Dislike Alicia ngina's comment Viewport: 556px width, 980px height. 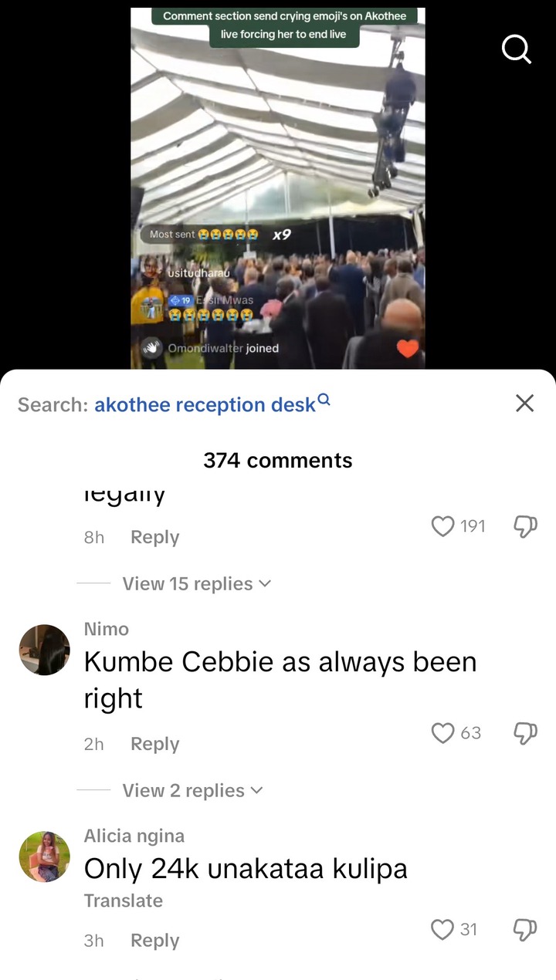click(x=525, y=929)
